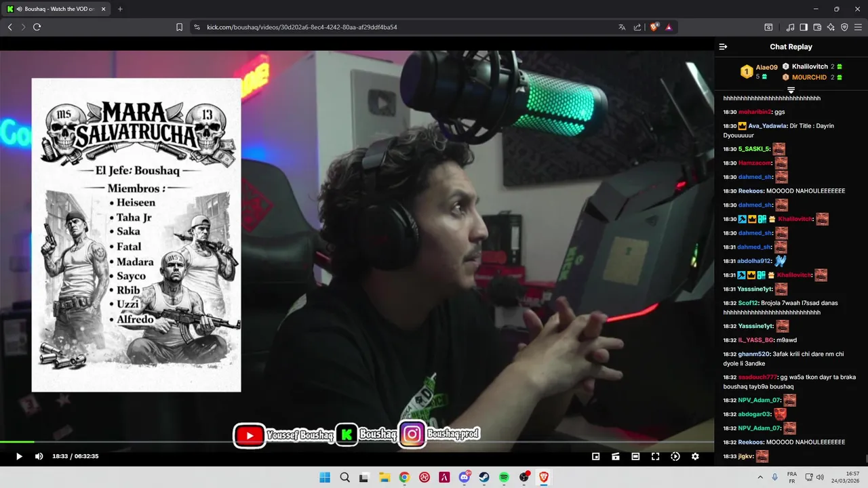Open Brave Rewards triangle icon
Viewport: 868px width, 488px height.
point(669,27)
